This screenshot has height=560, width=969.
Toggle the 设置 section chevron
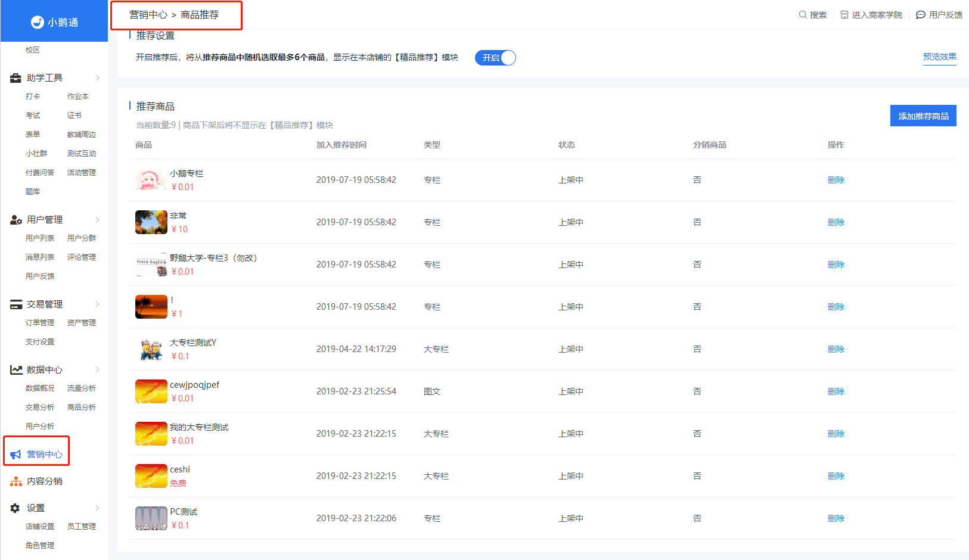tap(97, 508)
